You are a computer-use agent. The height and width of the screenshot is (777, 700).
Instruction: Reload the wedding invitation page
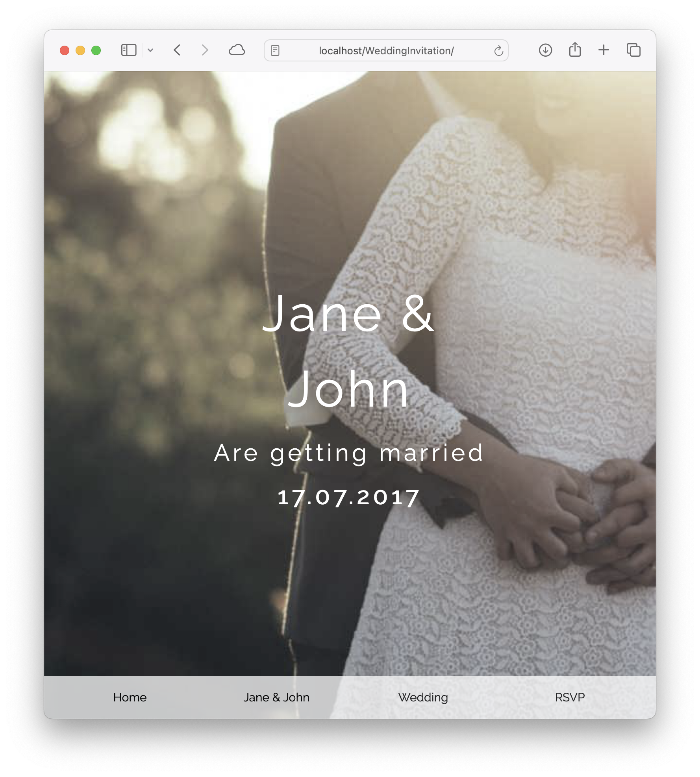click(x=498, y=51)
